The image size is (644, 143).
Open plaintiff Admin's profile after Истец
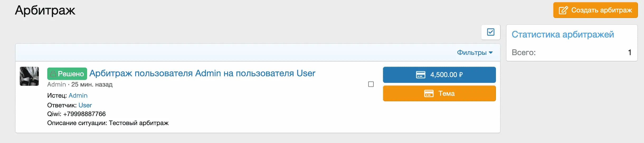pyautogui.click(x=78, y=96)
